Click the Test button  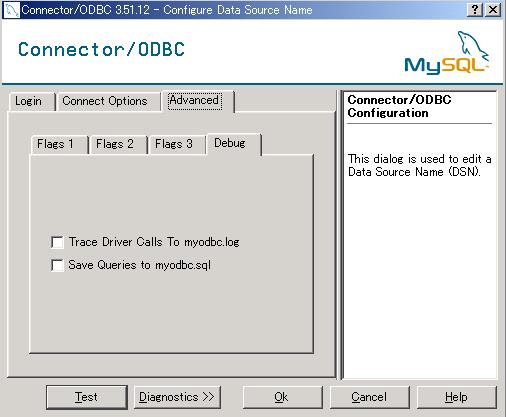pyautogui.click(x=87, y=397)
